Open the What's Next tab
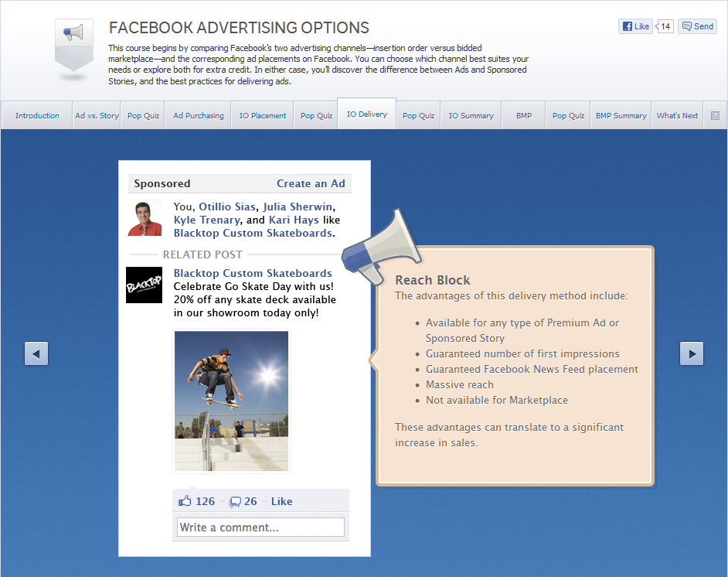Image resolution: width=728 pixels, height=577 pixels. 677,116
